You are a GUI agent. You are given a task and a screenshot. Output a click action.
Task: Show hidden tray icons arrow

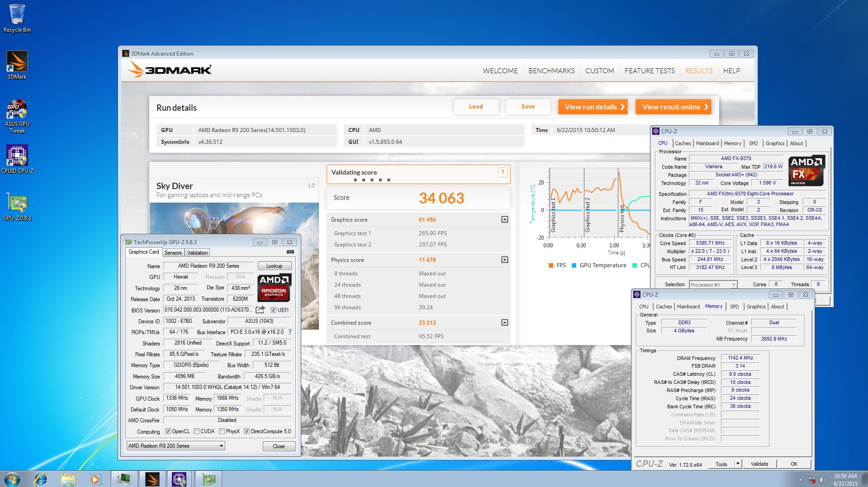[801, 479]
